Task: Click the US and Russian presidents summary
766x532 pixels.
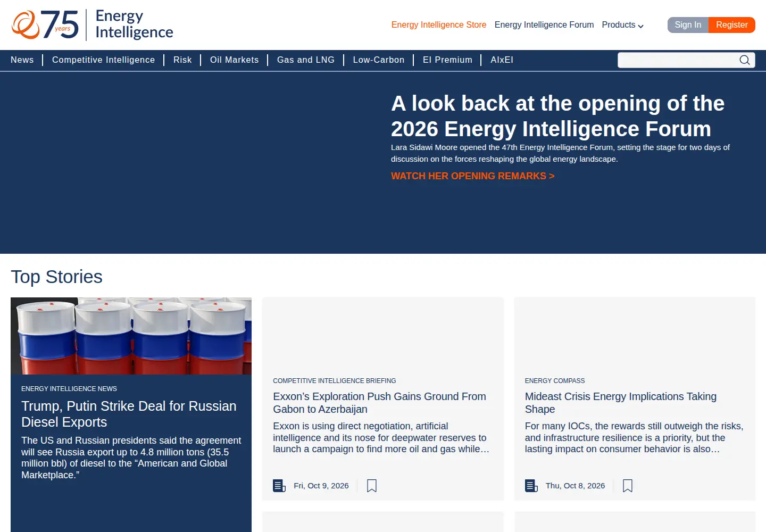Action: 131,458
